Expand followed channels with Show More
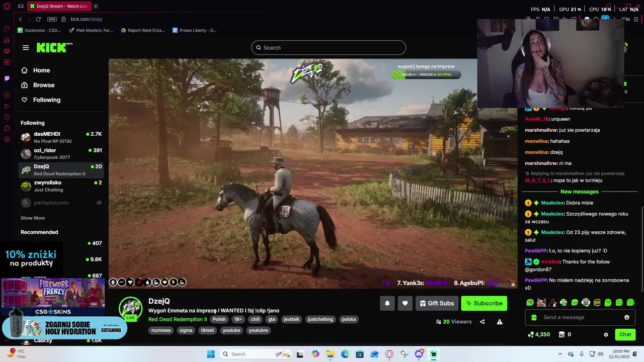This screenshot has height=362, width=644. [x=33, y=218]
